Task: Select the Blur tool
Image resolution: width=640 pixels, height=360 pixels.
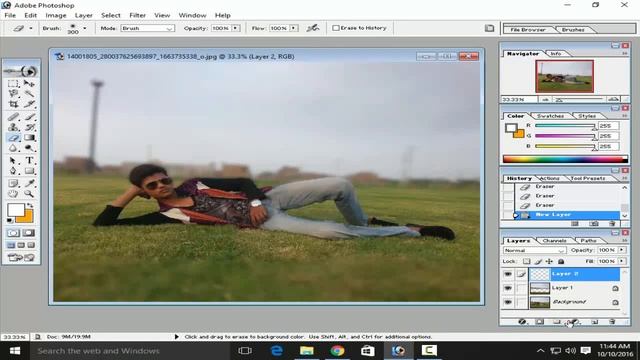Action: pyautogui.click(x=13, y=148)
